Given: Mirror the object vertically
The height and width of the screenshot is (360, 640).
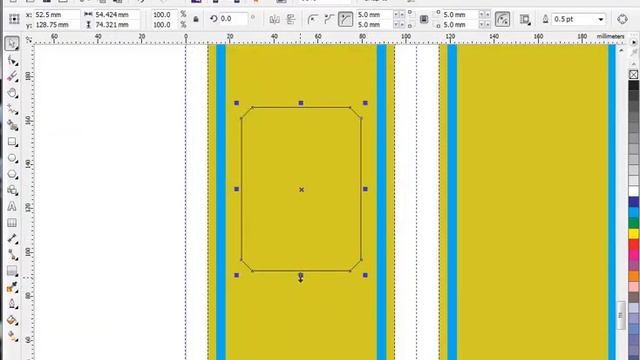Looking at the screenshot, I should point(291,19).
